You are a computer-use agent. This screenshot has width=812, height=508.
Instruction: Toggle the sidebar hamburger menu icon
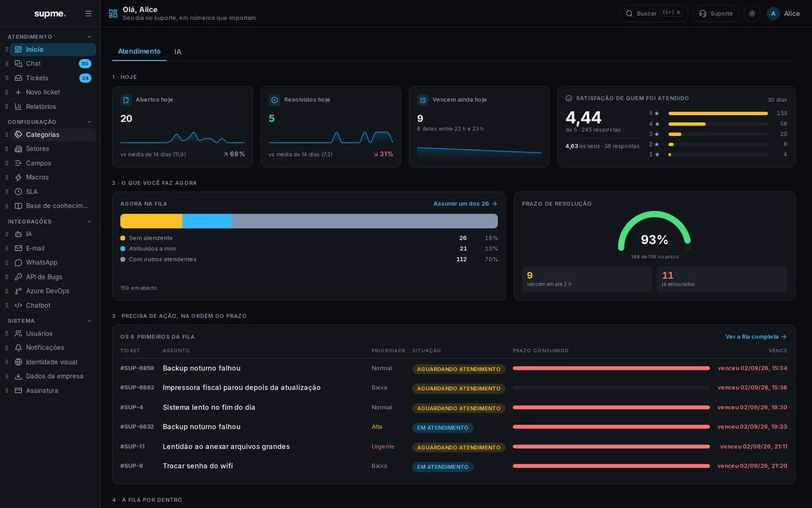point(88,14)
